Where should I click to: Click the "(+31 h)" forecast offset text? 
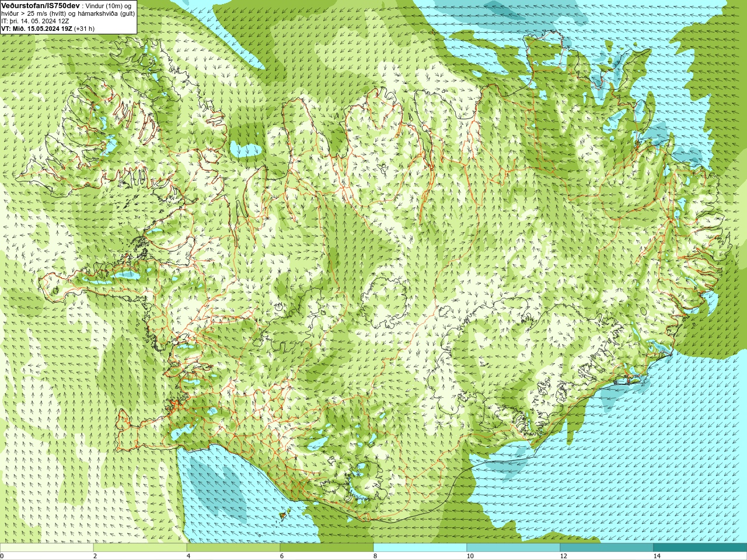84,29
